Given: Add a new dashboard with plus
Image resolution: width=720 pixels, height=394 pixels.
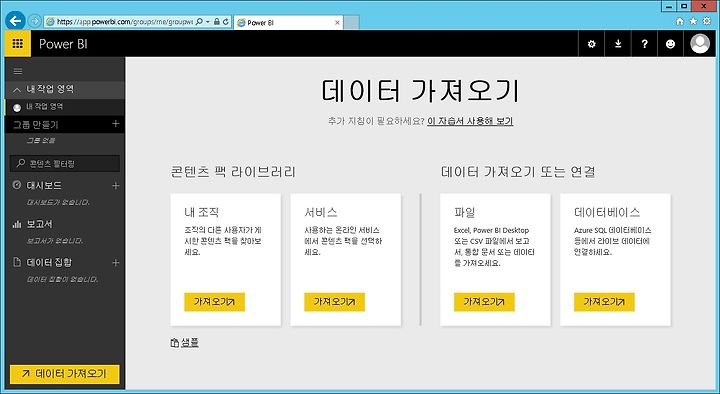Looking at the screenshot, I should [115, 186].
